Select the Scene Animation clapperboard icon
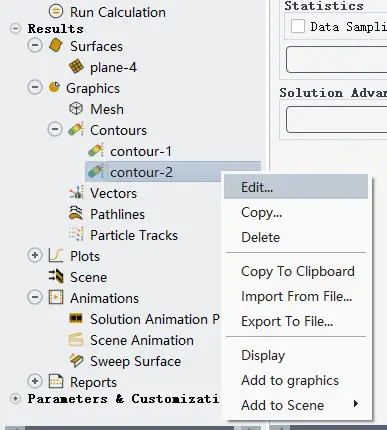Screen dimensions: 387x430 coord(76,340)
